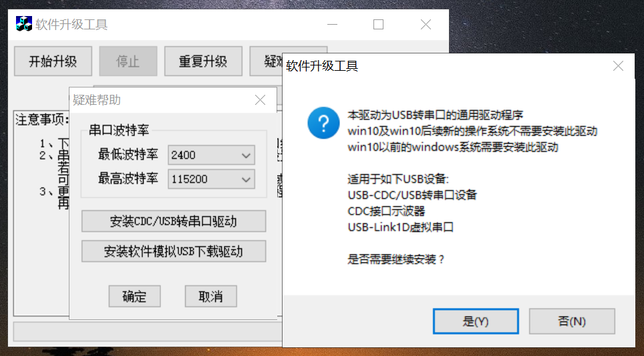Screen dimensions: 644x356
Task: Click the 停止 button
Action: click(128, 61)
